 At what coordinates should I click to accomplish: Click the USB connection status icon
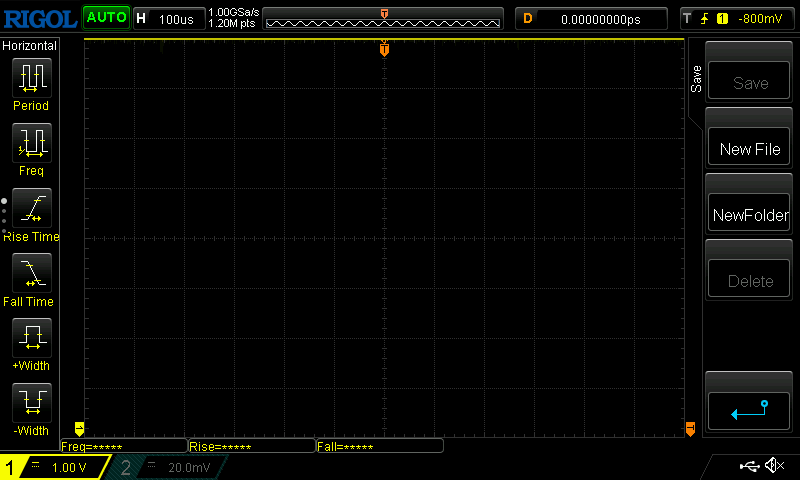click(749, 466)
